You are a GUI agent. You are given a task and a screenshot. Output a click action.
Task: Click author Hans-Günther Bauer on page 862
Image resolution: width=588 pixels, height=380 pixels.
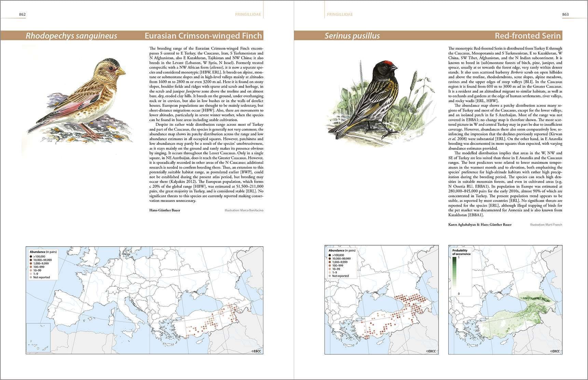[x=165, y=210]
